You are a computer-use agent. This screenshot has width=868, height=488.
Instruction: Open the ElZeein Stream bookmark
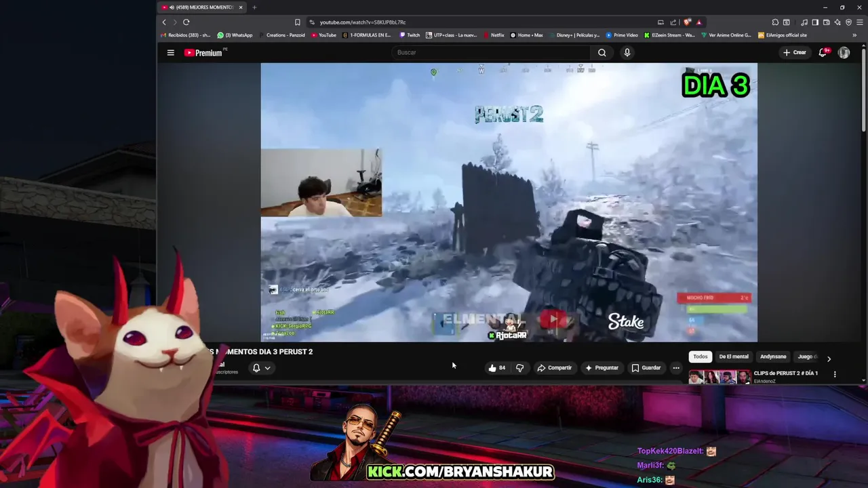[x=670, y=35]
